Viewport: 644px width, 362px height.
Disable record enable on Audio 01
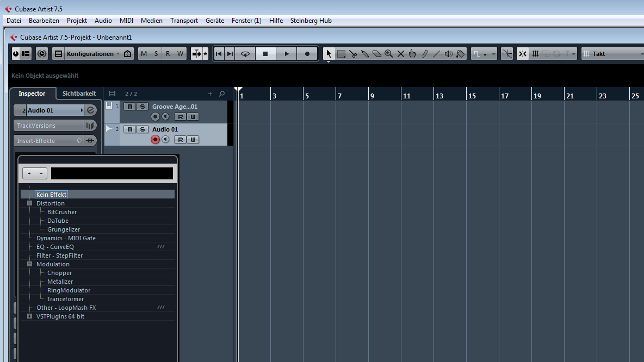155,140
